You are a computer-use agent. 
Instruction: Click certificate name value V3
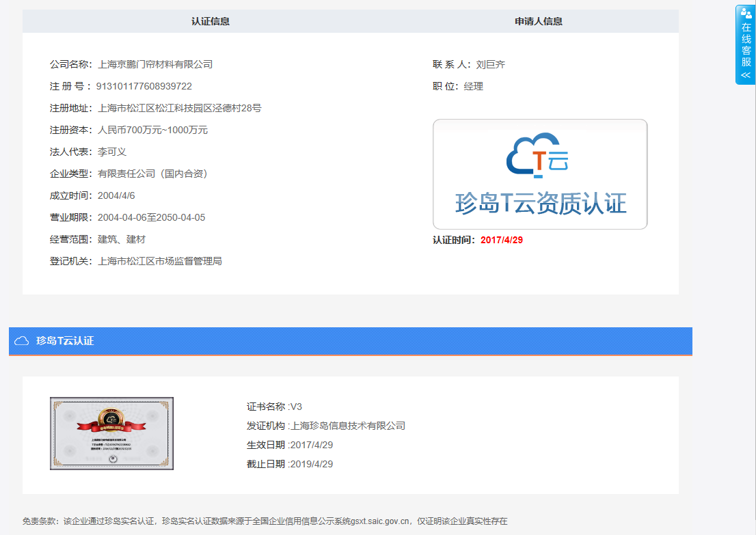click(x=296, y=407)
